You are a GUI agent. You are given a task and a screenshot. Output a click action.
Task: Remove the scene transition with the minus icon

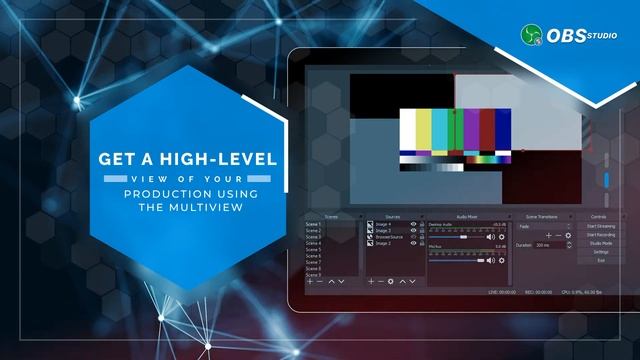(558, 236)
